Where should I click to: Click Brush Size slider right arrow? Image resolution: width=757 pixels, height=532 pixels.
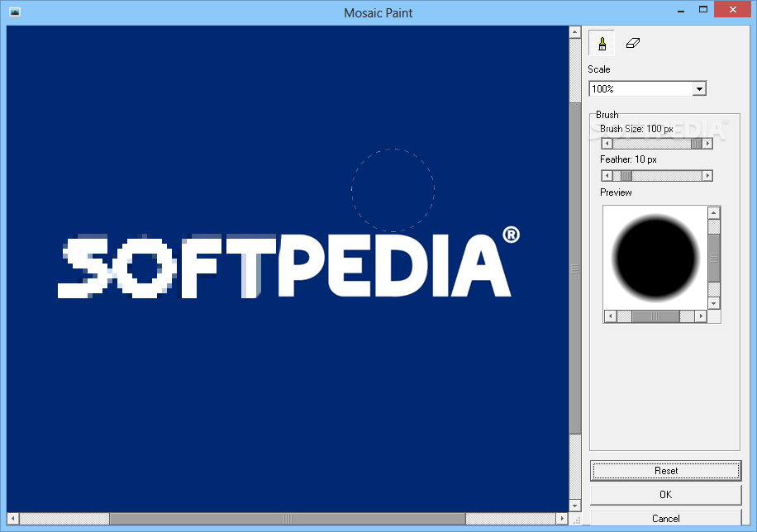(707, 144)
